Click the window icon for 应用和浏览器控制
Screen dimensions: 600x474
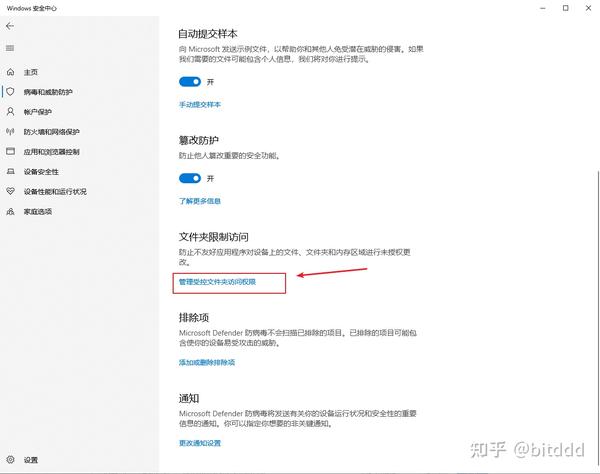[10, 151]
